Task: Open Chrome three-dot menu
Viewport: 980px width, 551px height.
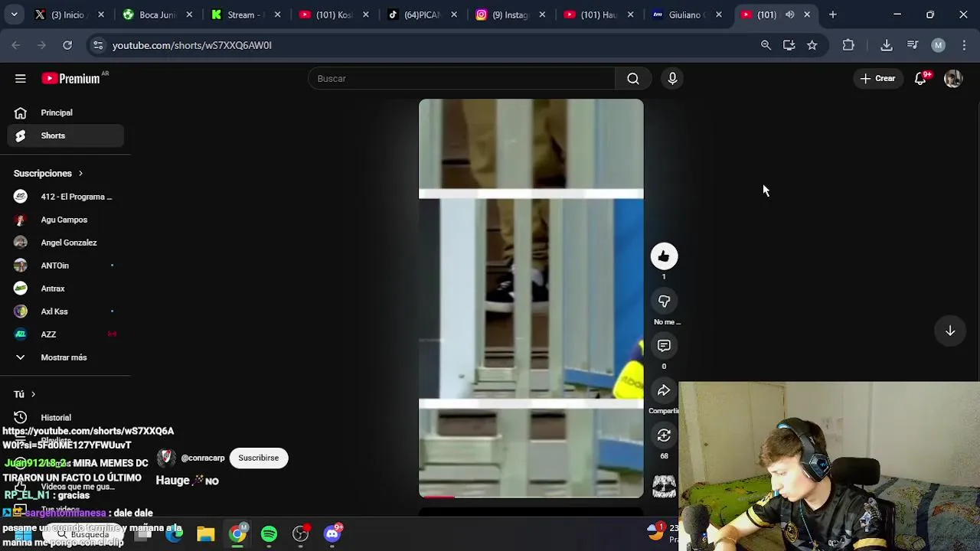Action: [964, 45]
